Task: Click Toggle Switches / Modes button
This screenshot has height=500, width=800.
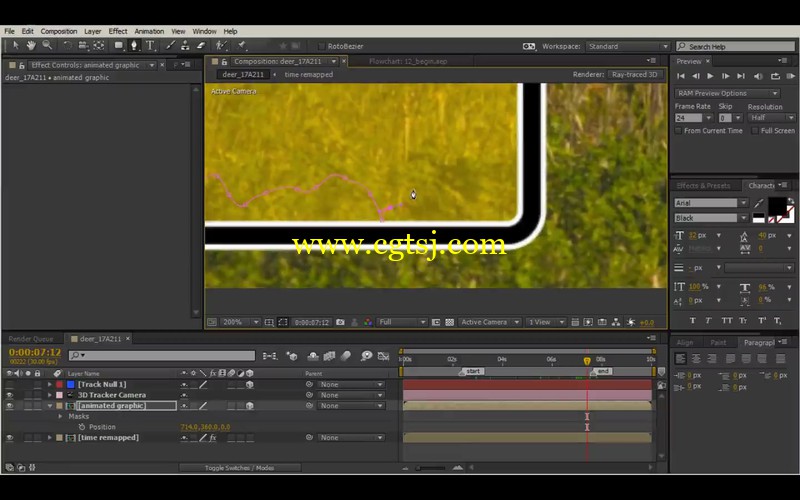Action: point(239,467)
